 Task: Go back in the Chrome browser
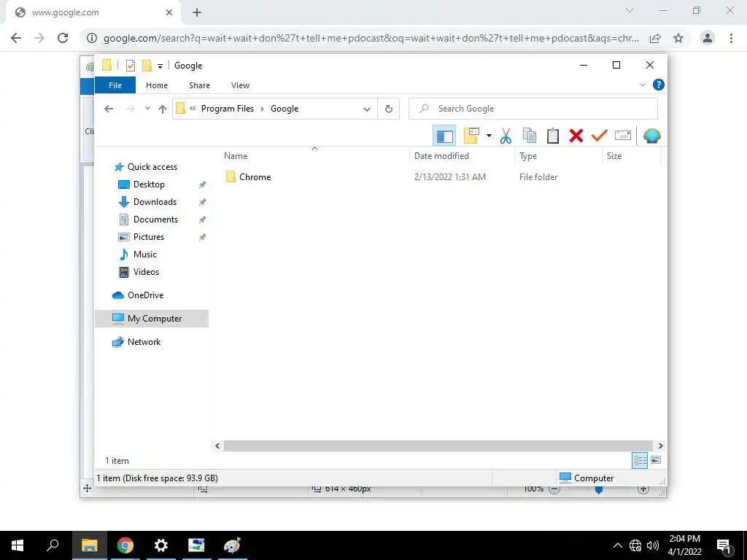(16, 38)
